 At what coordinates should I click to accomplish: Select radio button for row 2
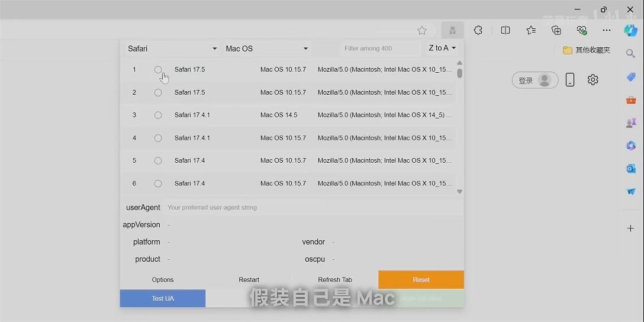[x=158, y=93]
